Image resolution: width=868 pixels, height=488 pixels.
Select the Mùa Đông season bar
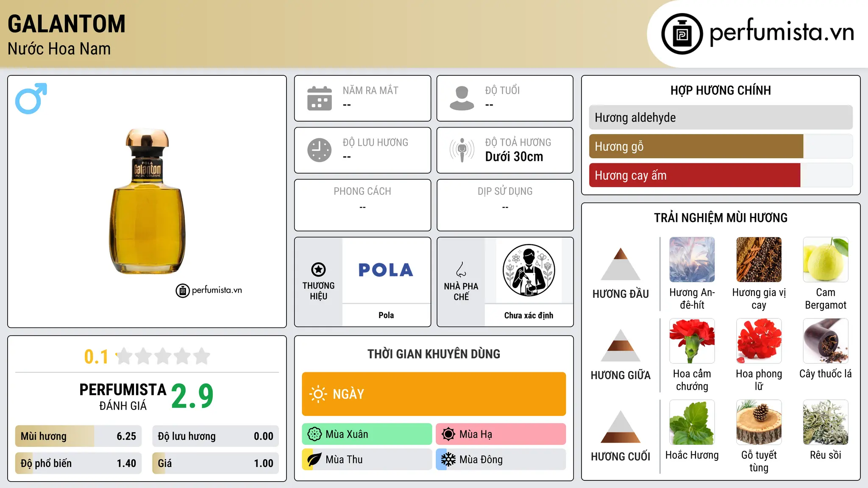501,460
